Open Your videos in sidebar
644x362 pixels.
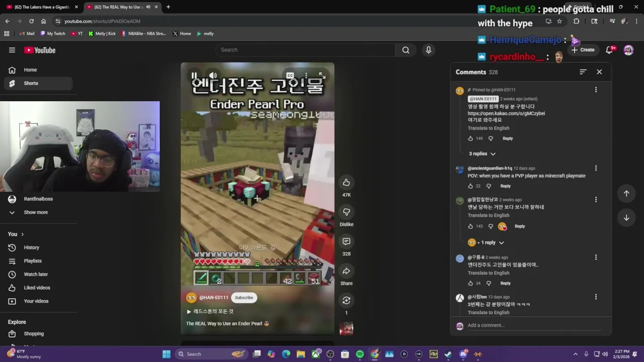tap(38, 301)
